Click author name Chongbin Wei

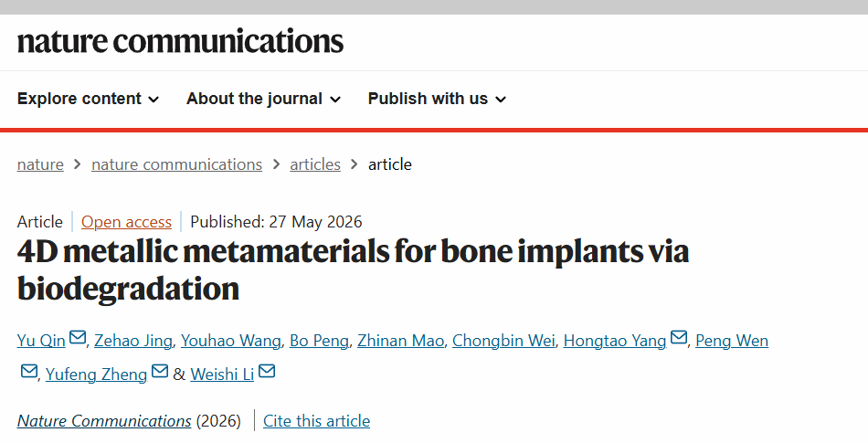(503, 341)
